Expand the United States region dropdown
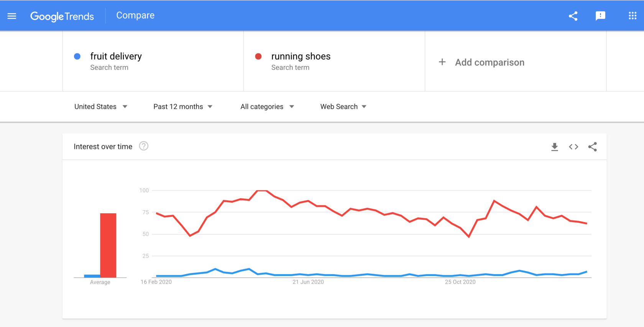 [x=100, y=106]
